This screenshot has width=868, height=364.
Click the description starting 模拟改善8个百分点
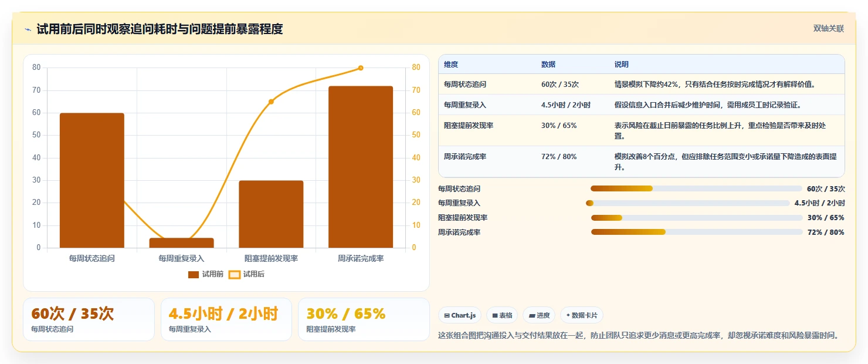[x=726, y=162]
